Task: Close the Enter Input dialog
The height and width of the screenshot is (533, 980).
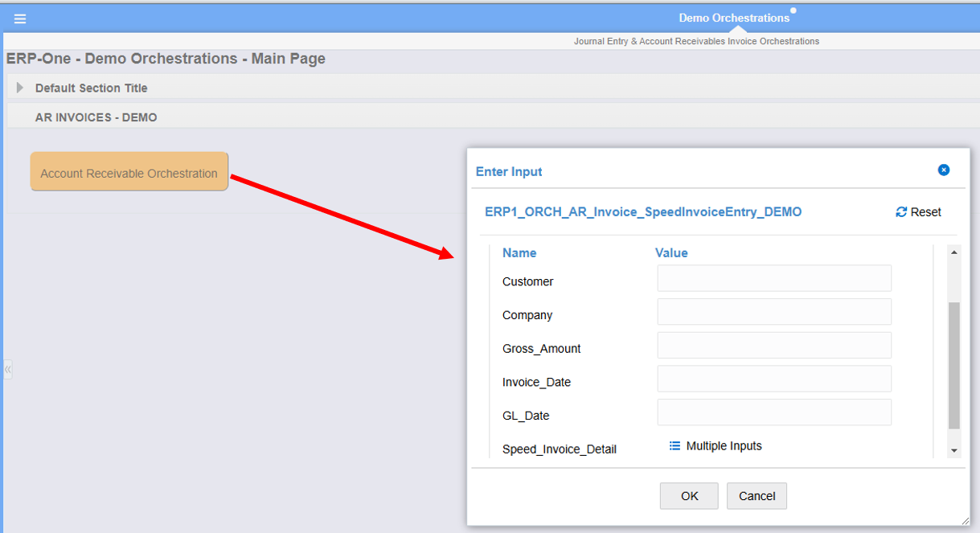Action: click(944, 170)
